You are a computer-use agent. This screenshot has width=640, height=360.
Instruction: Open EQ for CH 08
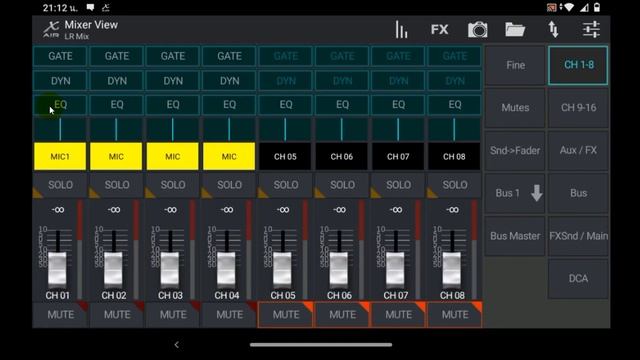pyautogui.click(x=455, y=104)
